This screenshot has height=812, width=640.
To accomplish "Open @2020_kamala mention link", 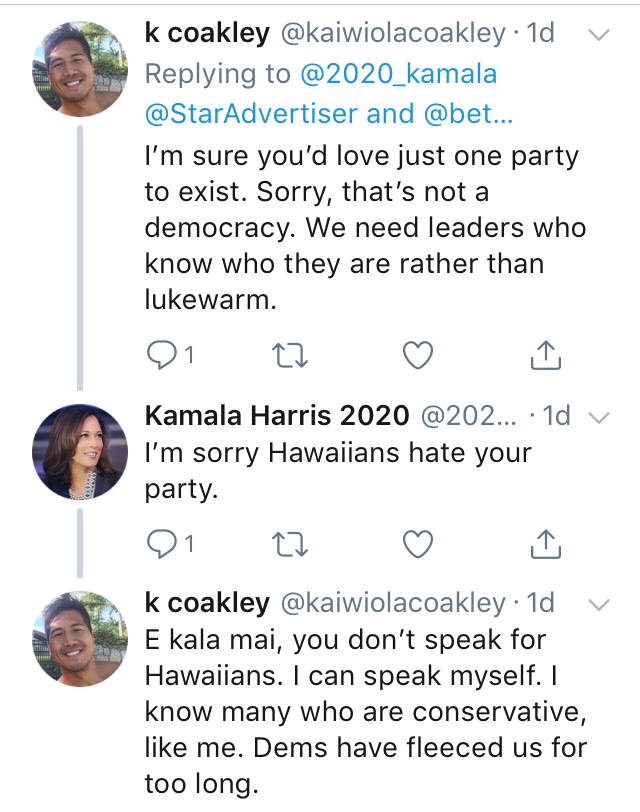I will (x=394, y=74).
